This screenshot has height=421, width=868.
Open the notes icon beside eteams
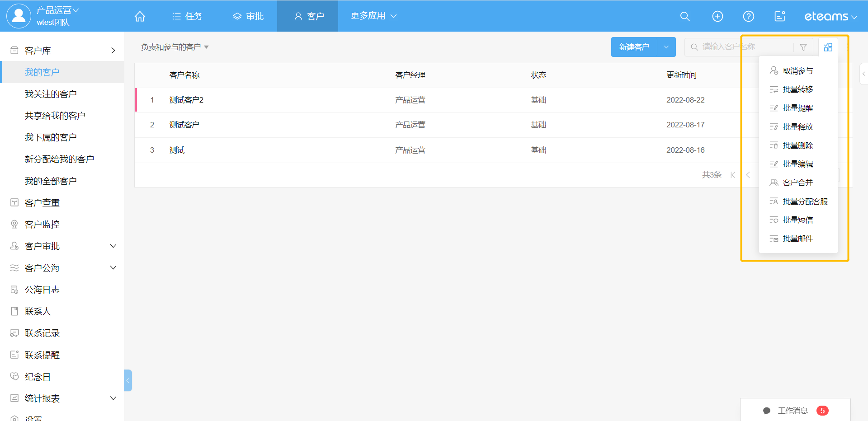coord(779,16)
